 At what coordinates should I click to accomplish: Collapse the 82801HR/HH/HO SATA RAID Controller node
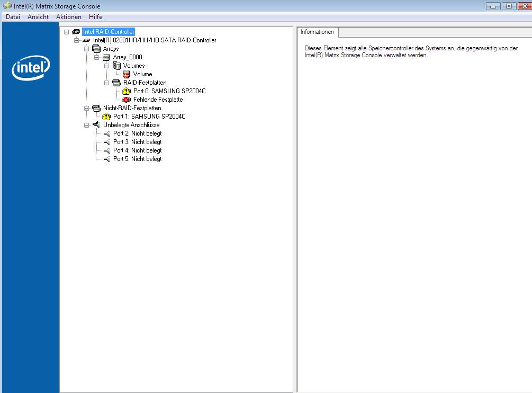pos(77,40)
